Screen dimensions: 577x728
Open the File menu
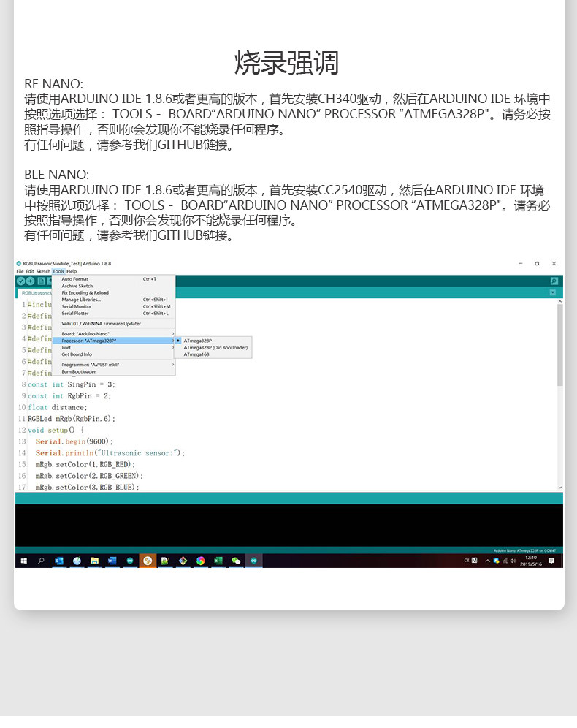pyautogui.click(x=20, y=272)
